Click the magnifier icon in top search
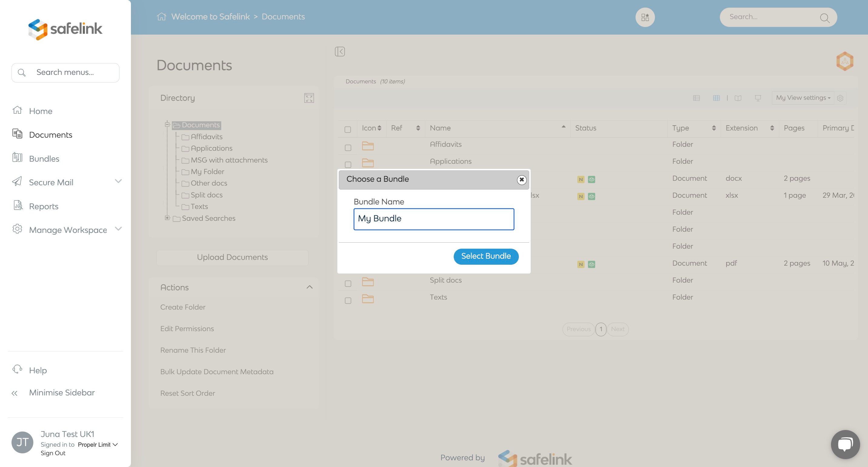 pyautogui.click(x=825, y=18)
